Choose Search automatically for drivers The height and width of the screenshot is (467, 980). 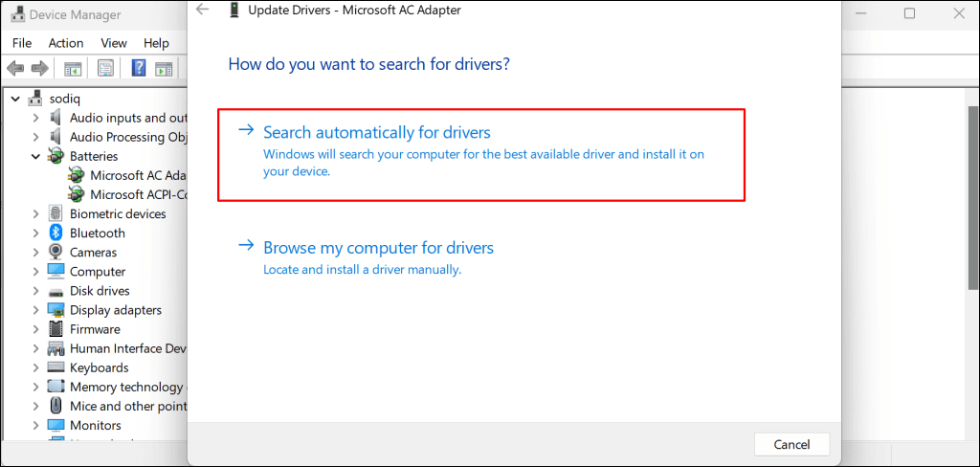tap(376, 132)
